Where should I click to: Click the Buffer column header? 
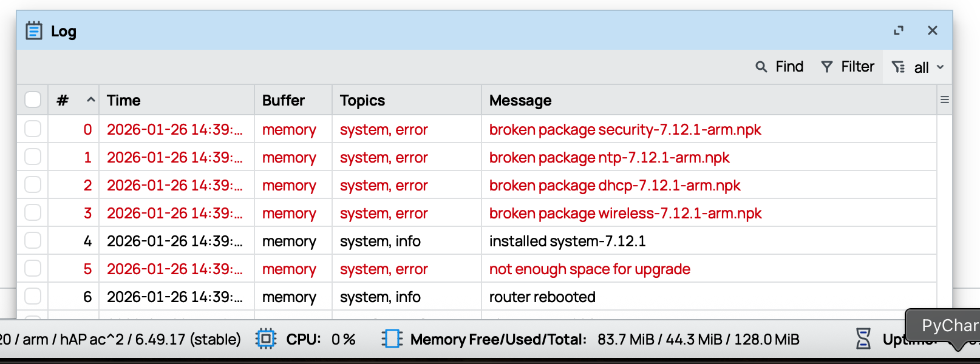284,100
